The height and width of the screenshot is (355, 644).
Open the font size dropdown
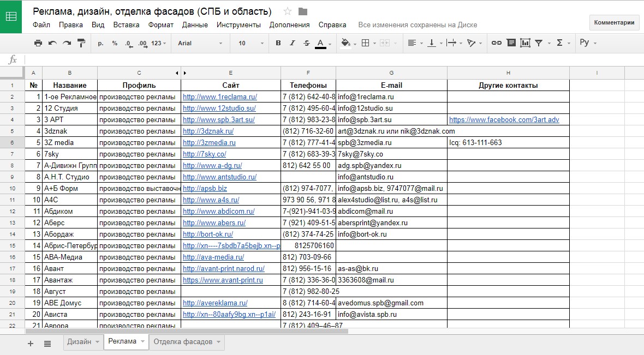pyautogui.click(x=251, y=43)
